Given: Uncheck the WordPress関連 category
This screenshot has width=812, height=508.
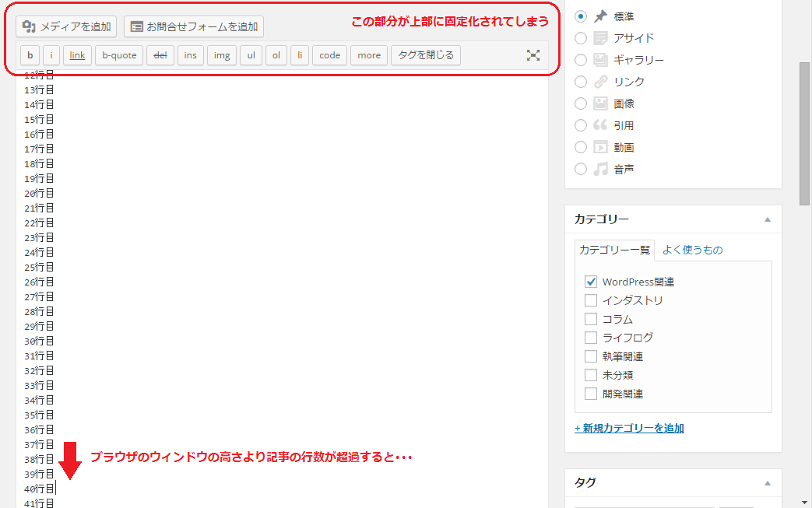Looking at the screenshot, I should 590,282.
